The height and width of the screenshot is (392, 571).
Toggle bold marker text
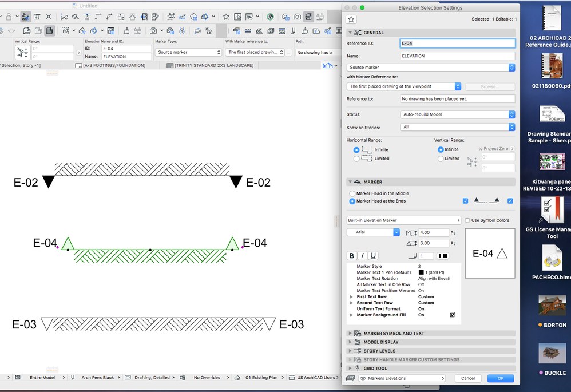pos(352,256)
